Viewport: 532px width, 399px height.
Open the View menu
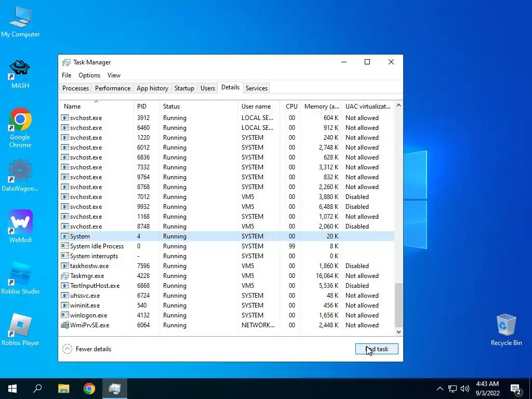[x=114, y=75]
